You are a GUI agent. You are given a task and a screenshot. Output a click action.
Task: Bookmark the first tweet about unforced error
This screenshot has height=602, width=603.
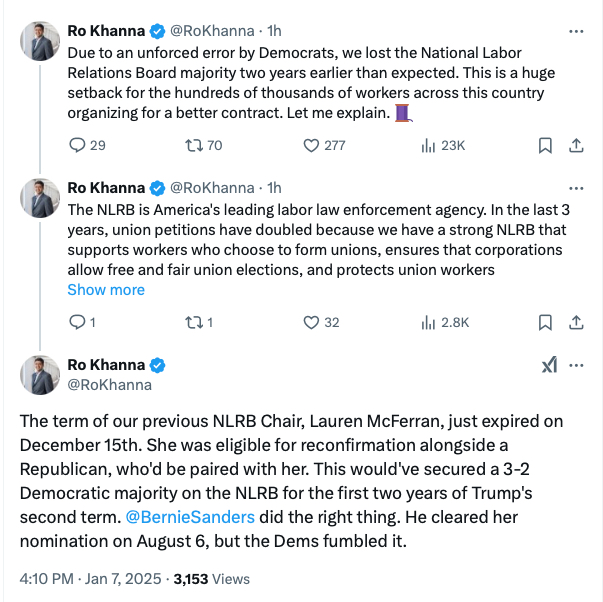coord(545,145)
